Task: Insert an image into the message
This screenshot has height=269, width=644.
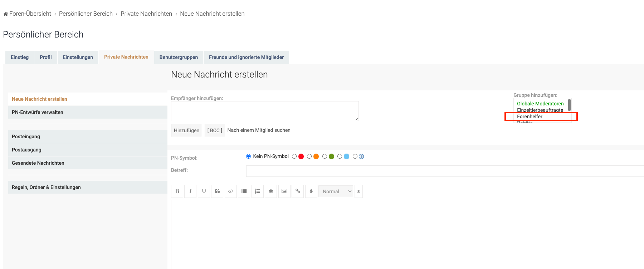Action: [284, 191]
